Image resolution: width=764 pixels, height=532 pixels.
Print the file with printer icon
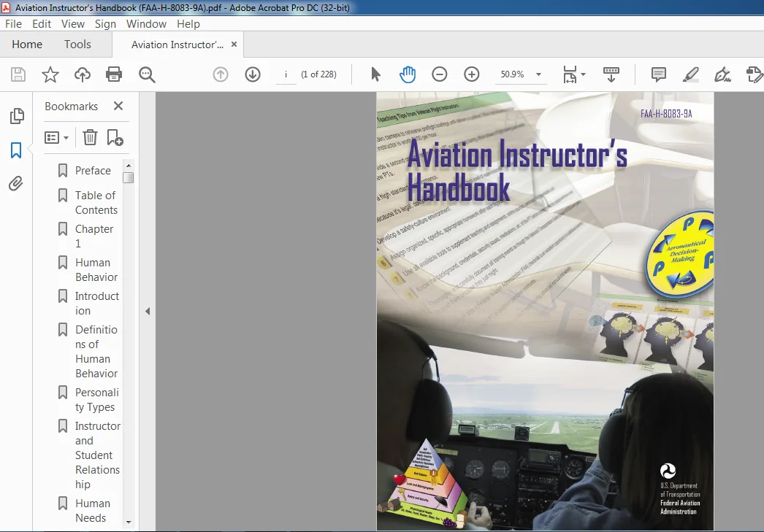pyautogui.click(x=114, y=74)
